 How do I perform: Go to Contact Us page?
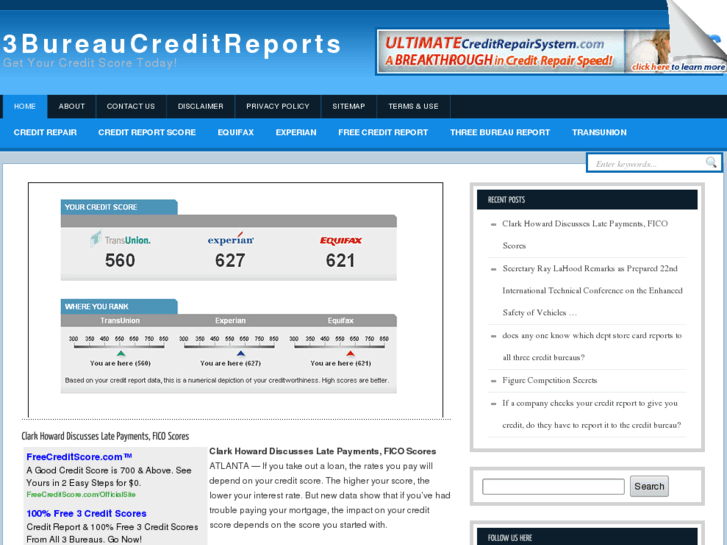[x=131, y=106]
